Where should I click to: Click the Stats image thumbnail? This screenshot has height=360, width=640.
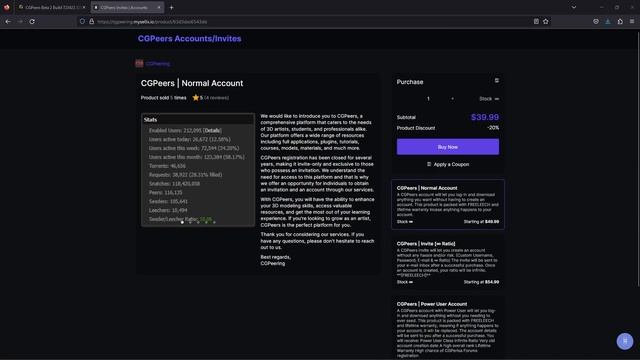click(x=198, y=170)
